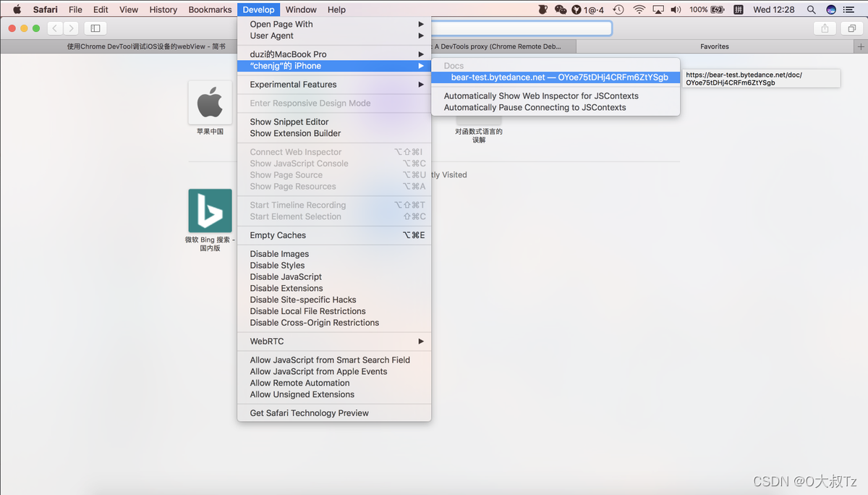Open Spotlight search icon
The height and width of the screenshot is (495, 868).
(x=811, y=9)
